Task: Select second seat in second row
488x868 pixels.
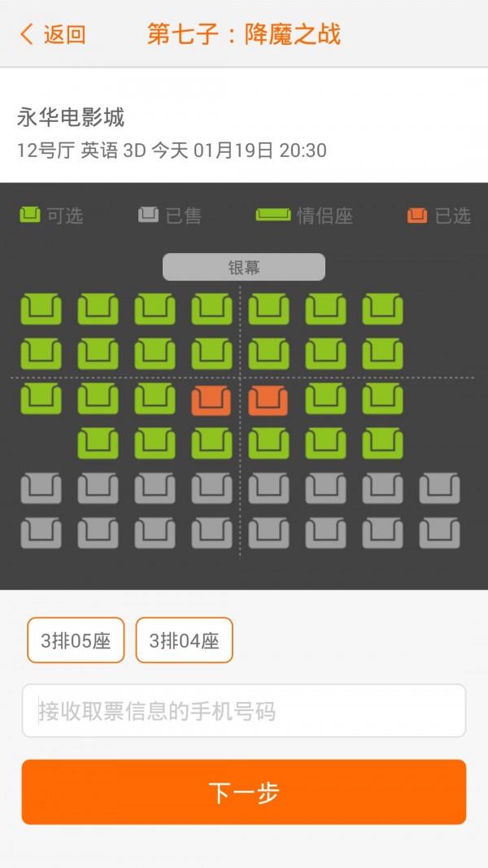Action: [x=98, y=354]
